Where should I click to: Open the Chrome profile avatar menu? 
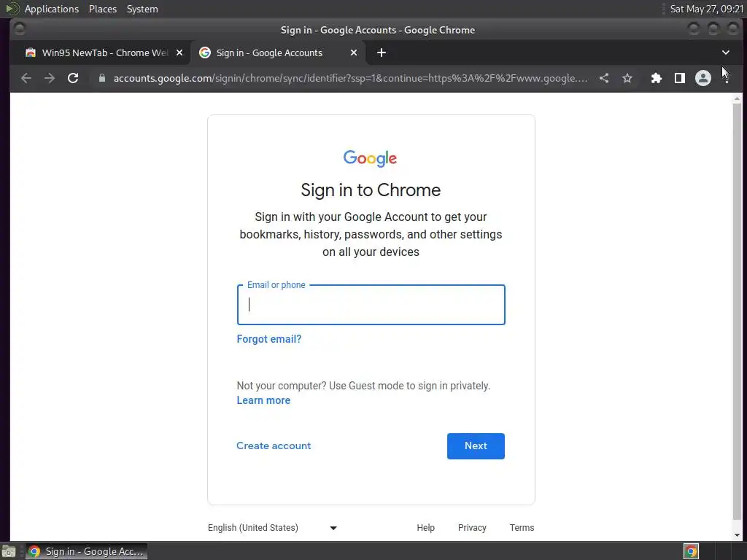click(703, 78)
